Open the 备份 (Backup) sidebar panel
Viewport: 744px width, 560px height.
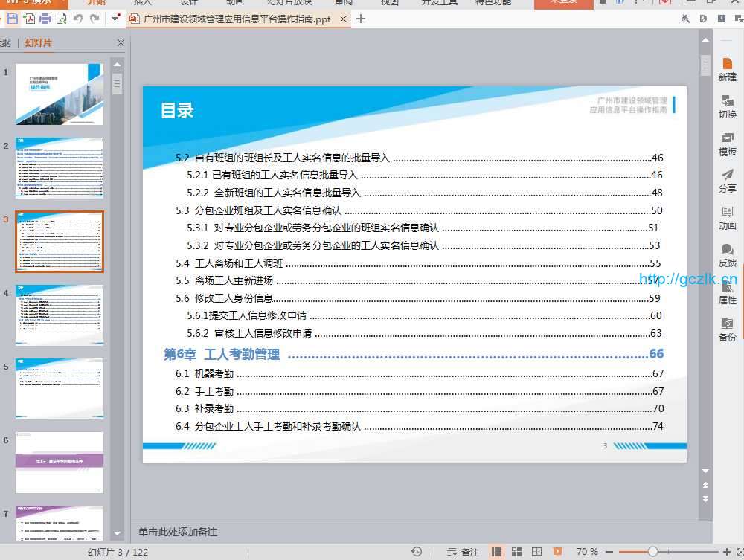(727, 330)
